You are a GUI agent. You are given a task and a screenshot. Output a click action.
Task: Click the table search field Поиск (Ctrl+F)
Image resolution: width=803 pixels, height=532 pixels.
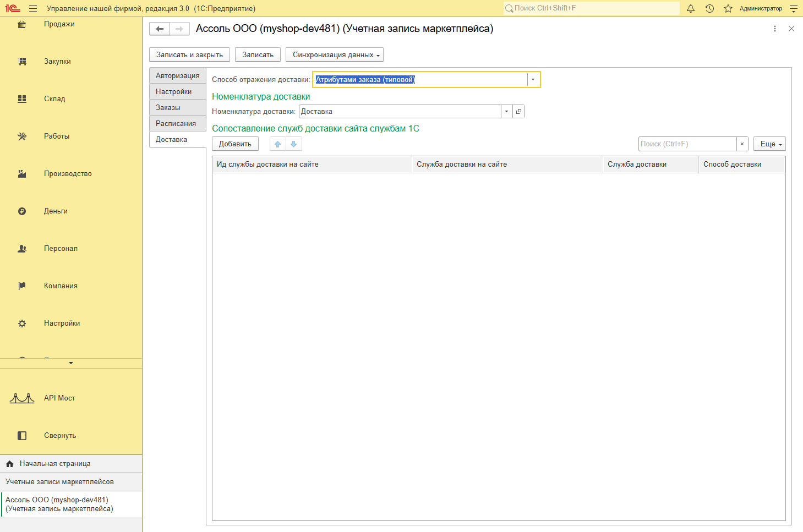pyautogui.click(x=687, y=144)
